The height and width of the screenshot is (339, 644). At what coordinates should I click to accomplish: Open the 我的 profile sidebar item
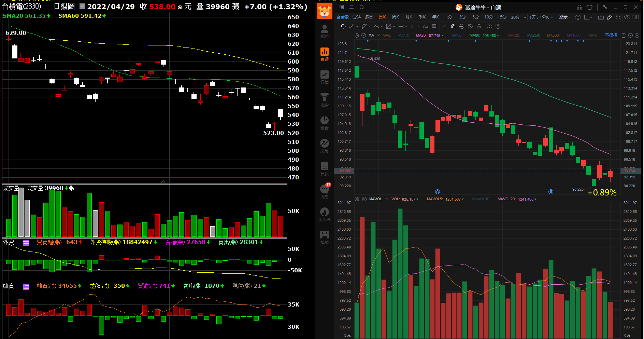click(x=324, y=31)
